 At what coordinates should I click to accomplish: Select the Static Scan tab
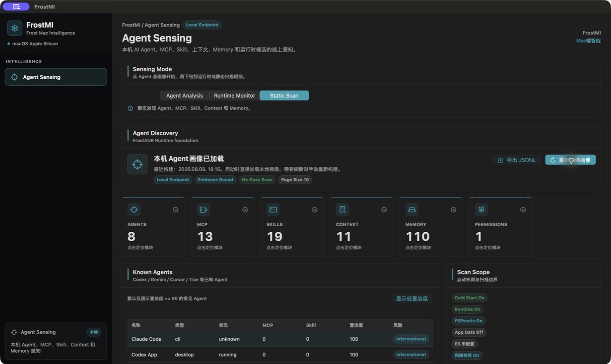(x=284, y=95)
